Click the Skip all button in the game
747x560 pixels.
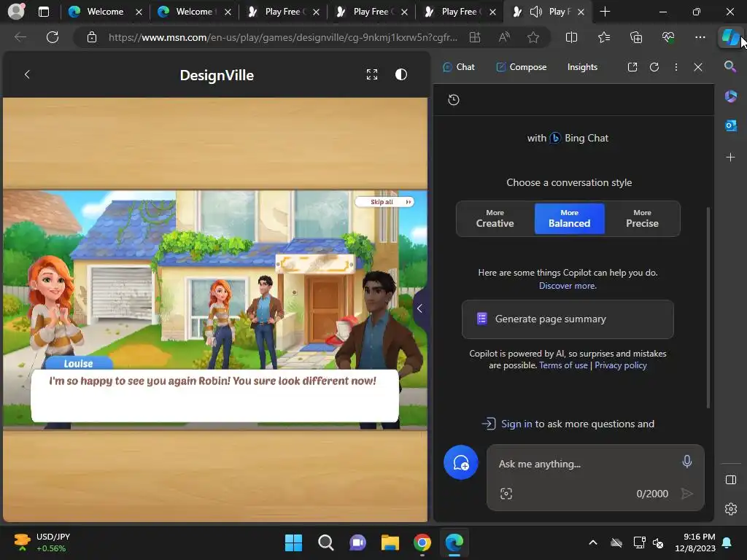pos(384,202)
